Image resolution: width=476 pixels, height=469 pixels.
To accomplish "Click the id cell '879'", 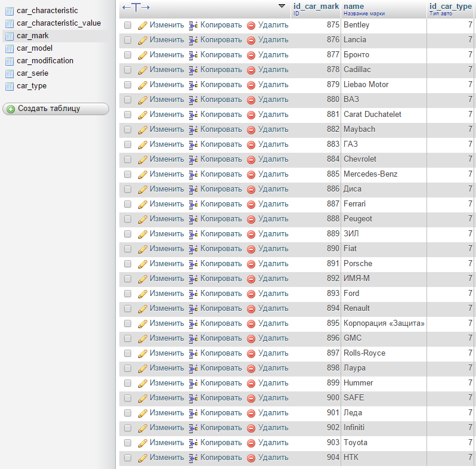I will (333, 85).
